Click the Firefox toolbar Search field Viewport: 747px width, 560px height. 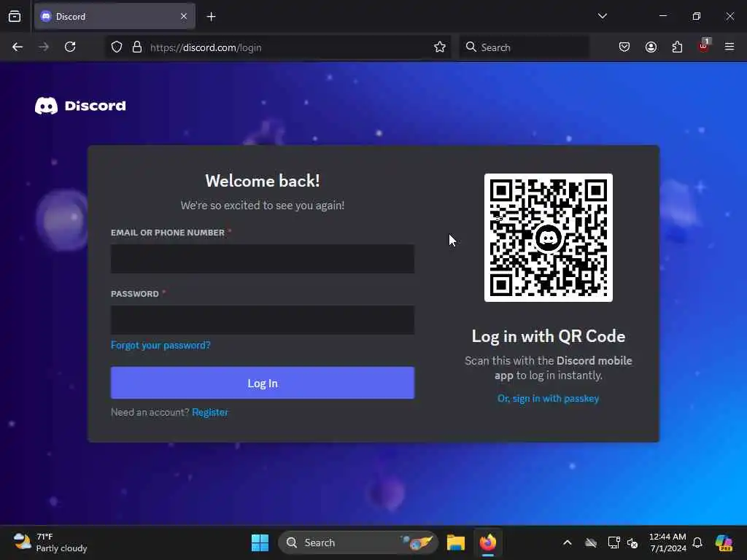[524, 47]
